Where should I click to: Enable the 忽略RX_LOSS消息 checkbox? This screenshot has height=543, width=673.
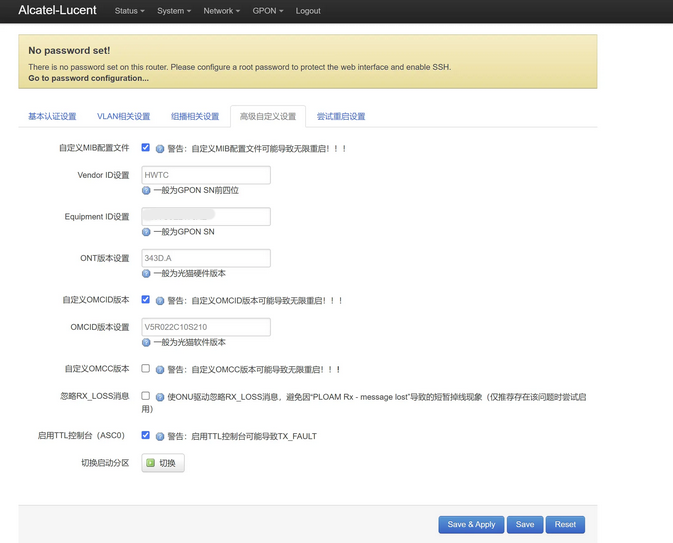[146, 396]
